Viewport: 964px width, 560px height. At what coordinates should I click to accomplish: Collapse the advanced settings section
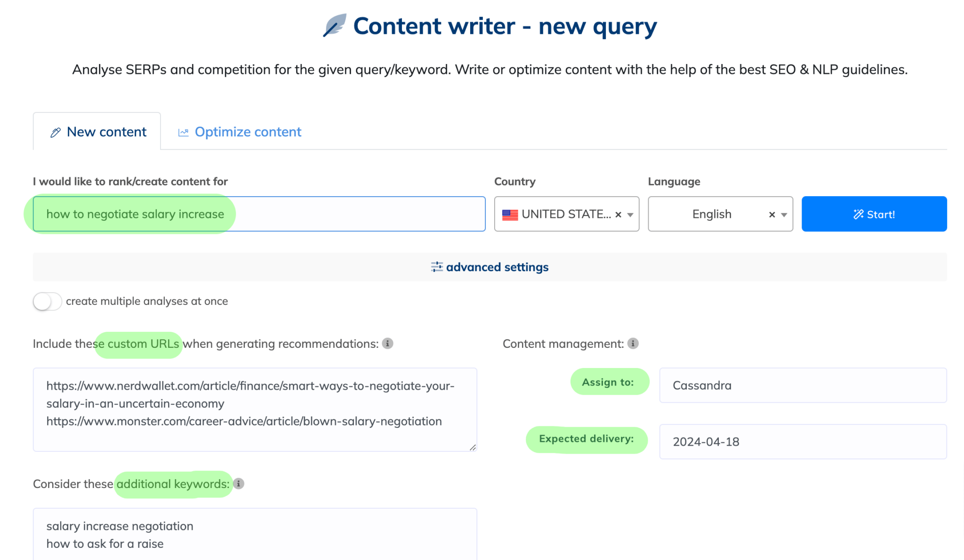coord(497,267)
